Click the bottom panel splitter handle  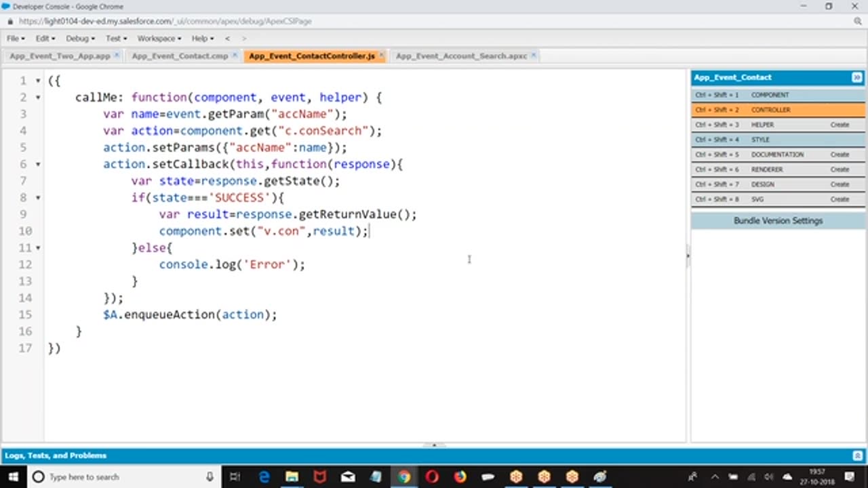(434, 445)
